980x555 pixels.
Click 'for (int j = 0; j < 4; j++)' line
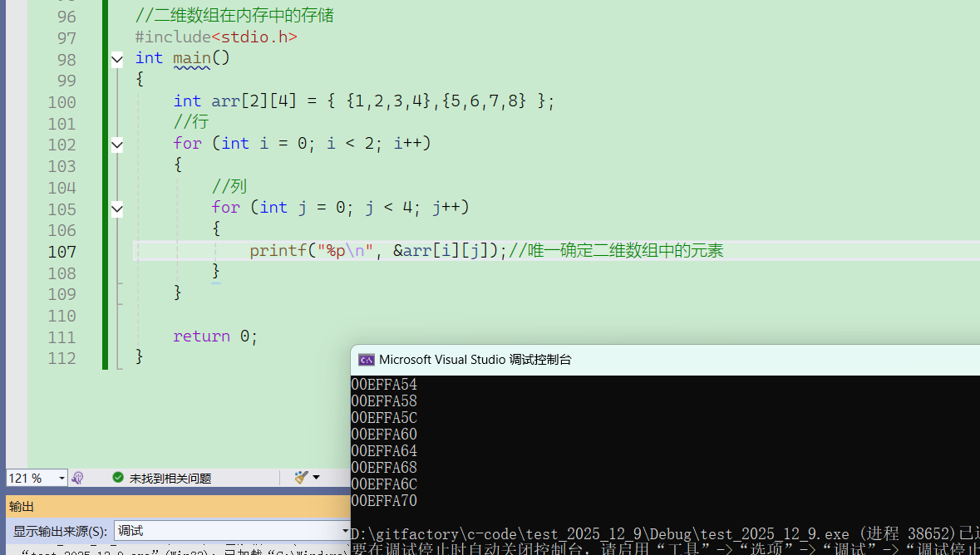click(x=340, y=208)
